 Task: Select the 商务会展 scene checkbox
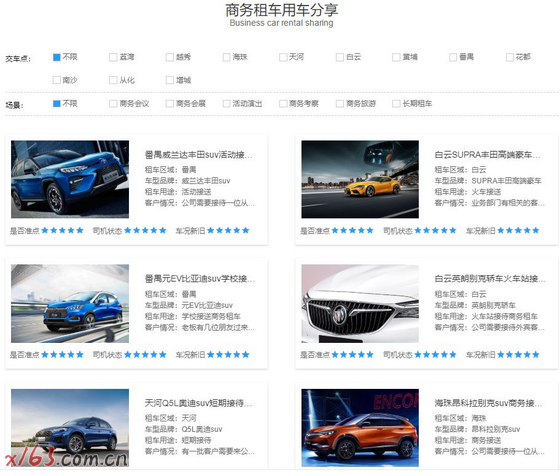point(170,104)
